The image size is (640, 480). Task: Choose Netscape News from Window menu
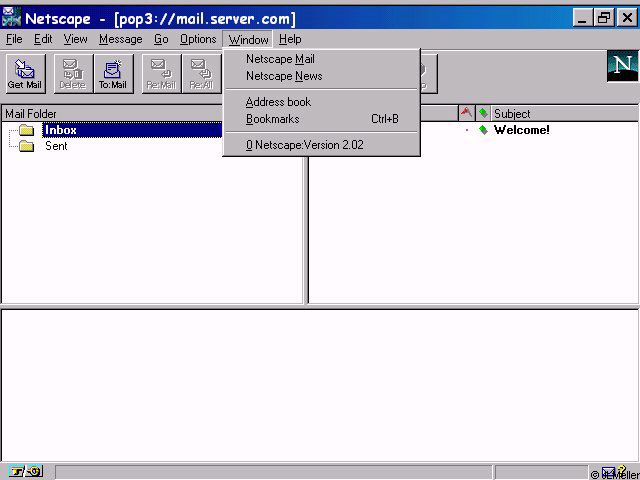(322, 76)
